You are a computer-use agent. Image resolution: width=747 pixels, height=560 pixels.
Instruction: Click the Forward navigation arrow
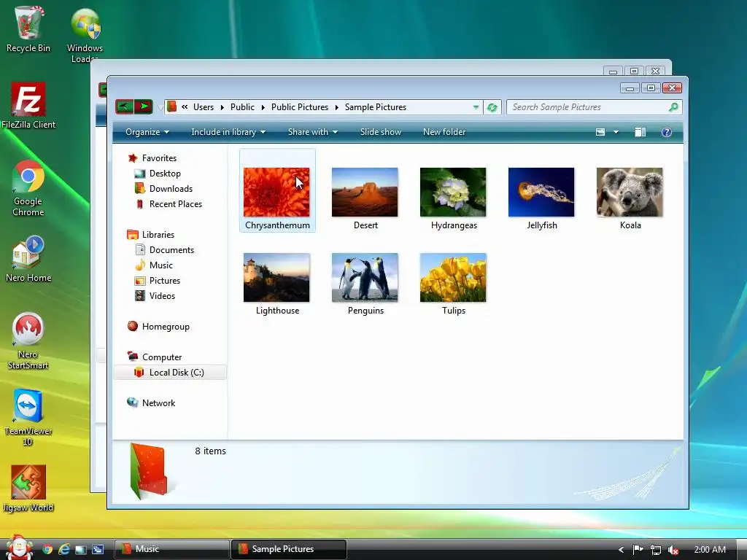(x=144, y=106)
